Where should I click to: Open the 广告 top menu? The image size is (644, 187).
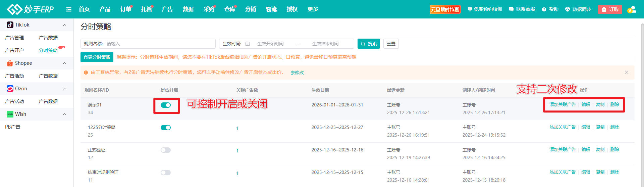coord(167,9)
